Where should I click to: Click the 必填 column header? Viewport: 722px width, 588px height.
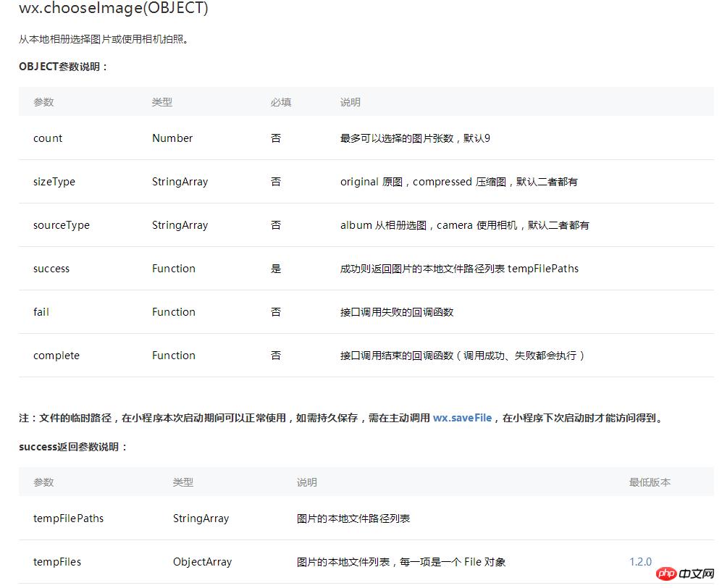click(x=280, y=102)
